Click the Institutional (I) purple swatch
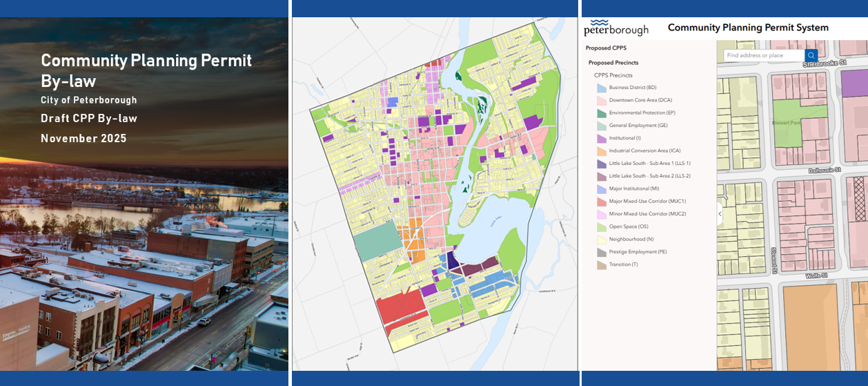Viewport: 868px width, 386px height. (x=601, y=138)
